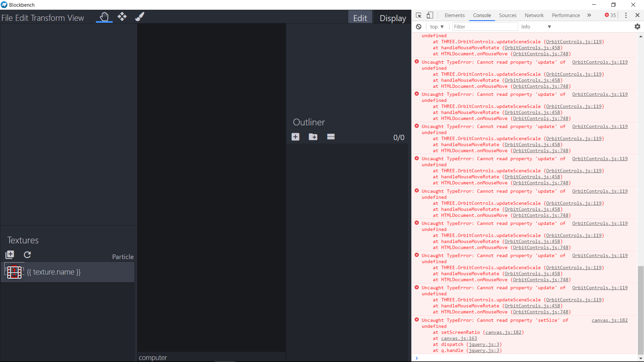This screenshot has height=362, width=644.
Task: Create a new texture in Textures panel
Action: coord(10,255)
